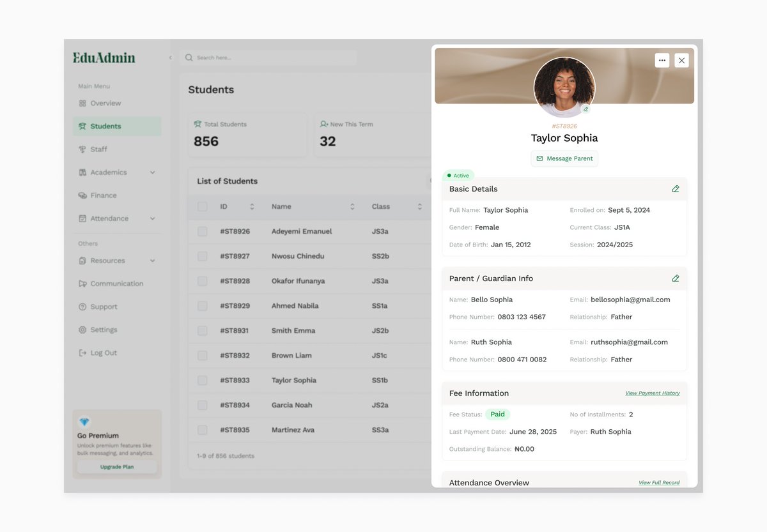
Task: Check the box for Nwosu Chinedu
Action: (202, 256)
